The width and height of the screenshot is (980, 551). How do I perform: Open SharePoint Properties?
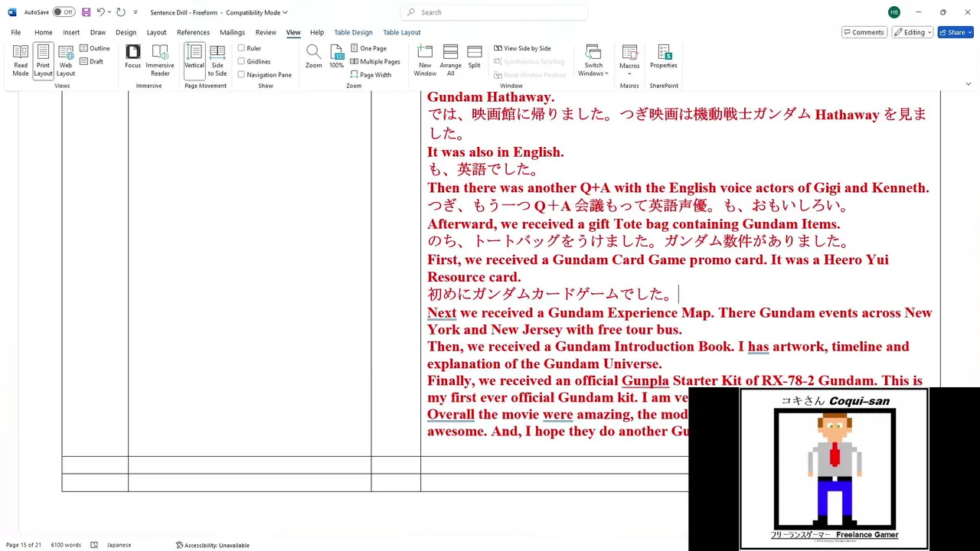click(664, 57)
